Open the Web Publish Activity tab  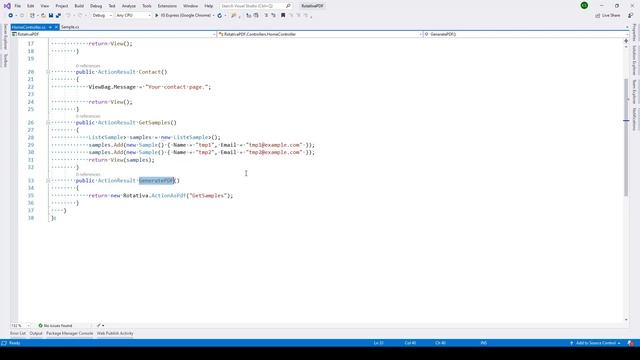(115, 333)
